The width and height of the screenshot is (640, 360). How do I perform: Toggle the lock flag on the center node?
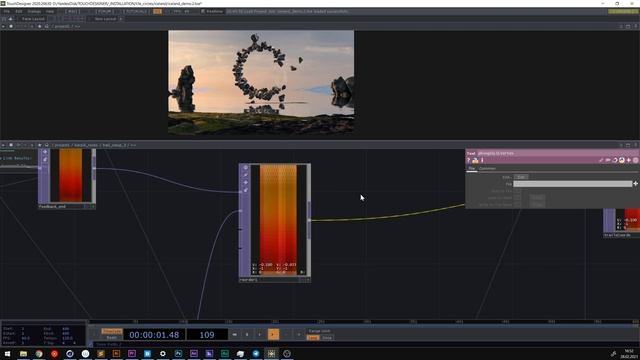(x=245, y=190)
